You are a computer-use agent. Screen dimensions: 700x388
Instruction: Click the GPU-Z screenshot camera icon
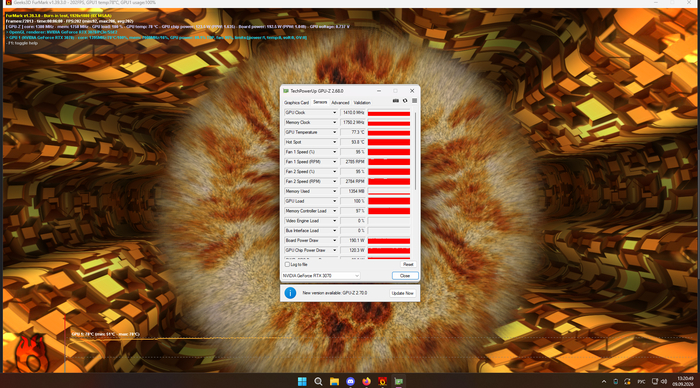pos(396,101)
